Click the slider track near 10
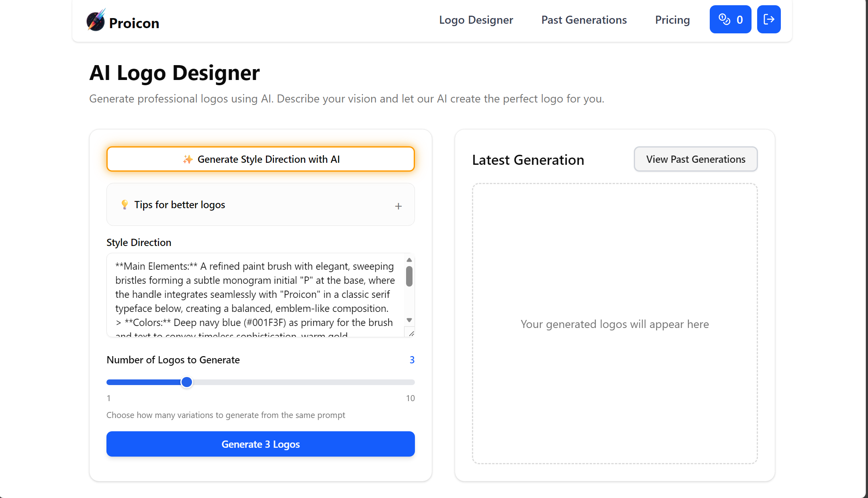Image resolution: width=868 pixels, height=498 pixels. coord(410,382)
